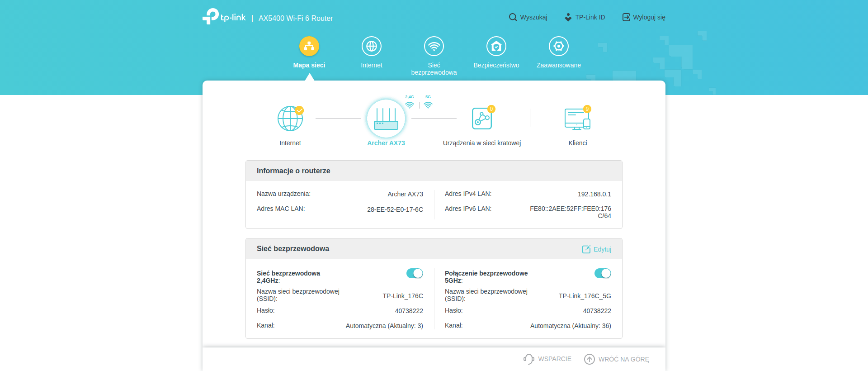Disable the 5GHz wireless connection toggle

603,273
